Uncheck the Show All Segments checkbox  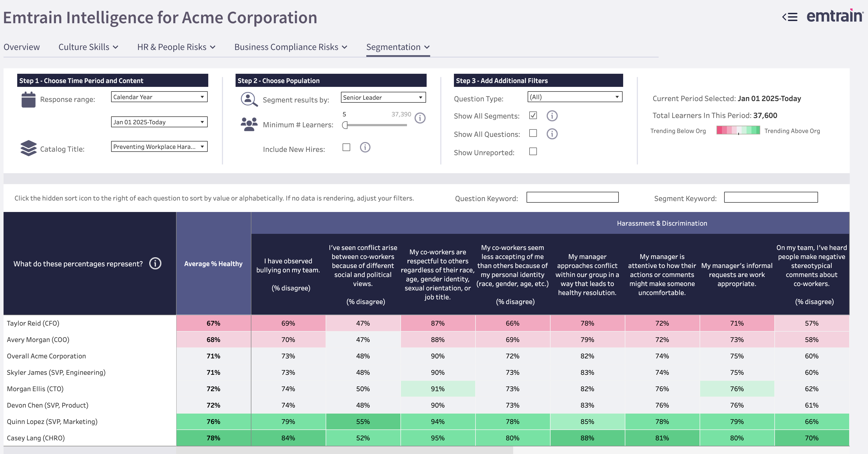[x=533, y=115]
